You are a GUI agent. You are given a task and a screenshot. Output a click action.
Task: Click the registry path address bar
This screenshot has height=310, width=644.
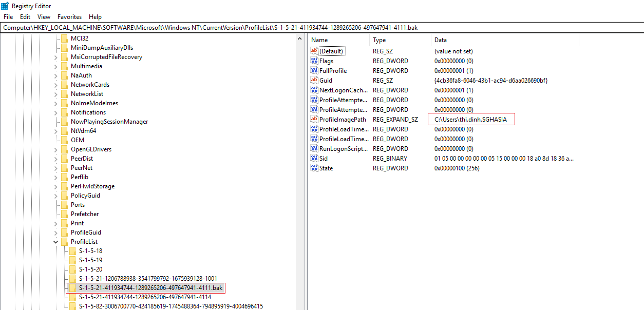coord(322,27)
